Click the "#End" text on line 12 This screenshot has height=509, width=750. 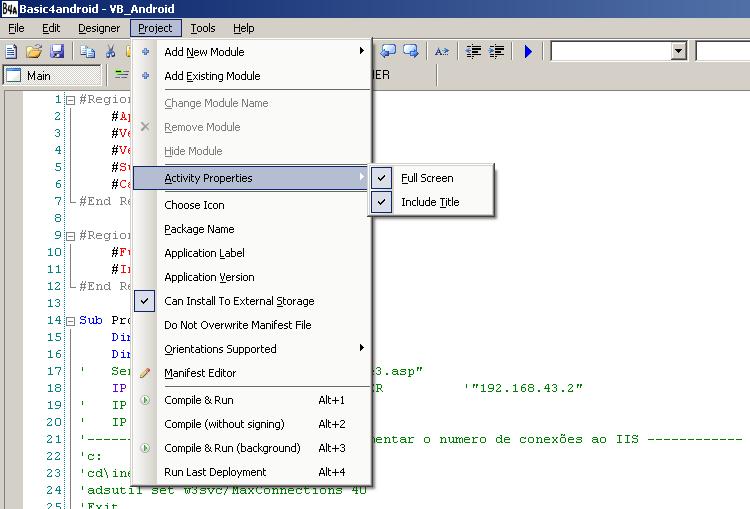pyautogui.click(x=95, y=286)
